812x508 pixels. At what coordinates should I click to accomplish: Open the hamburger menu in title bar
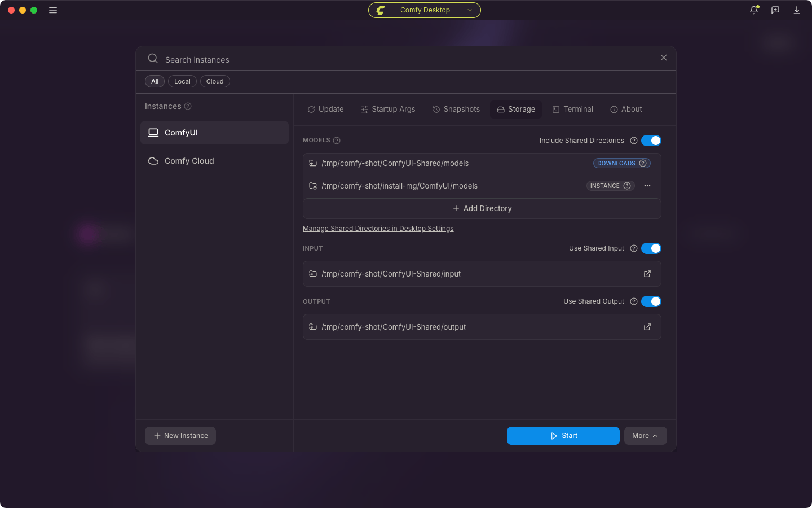[x=53, y=10]
